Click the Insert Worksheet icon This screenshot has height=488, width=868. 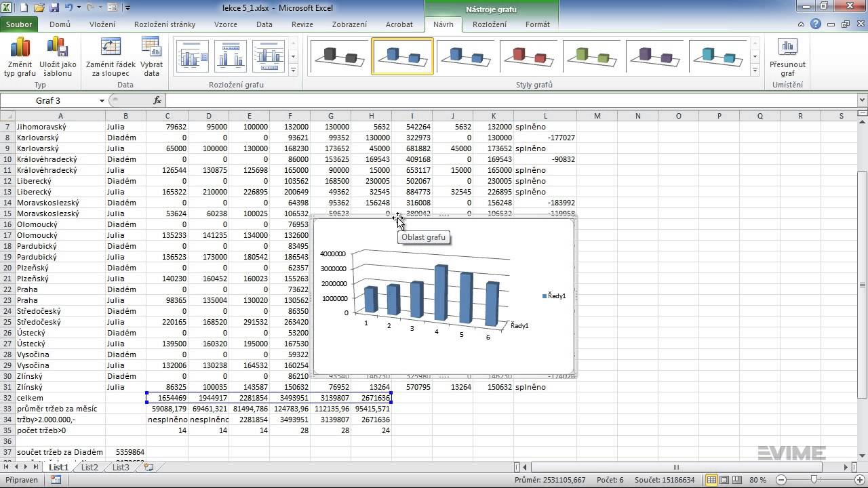coord(149,467)
